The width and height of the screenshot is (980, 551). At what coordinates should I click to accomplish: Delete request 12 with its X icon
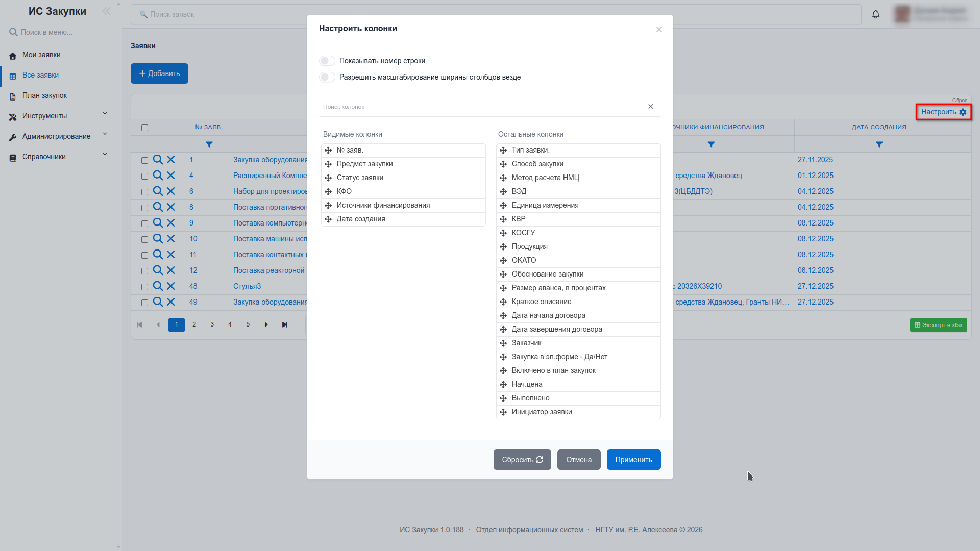171,270
